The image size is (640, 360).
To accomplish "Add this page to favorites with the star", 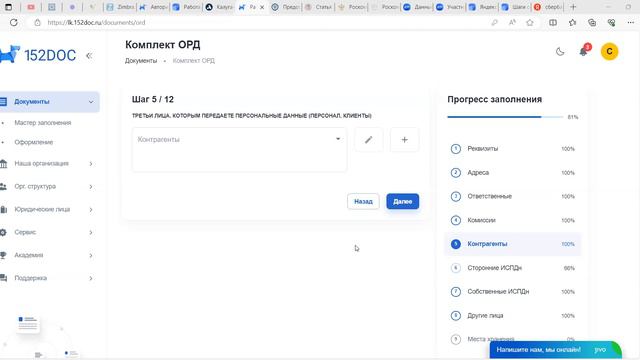I will click(530, 22).
